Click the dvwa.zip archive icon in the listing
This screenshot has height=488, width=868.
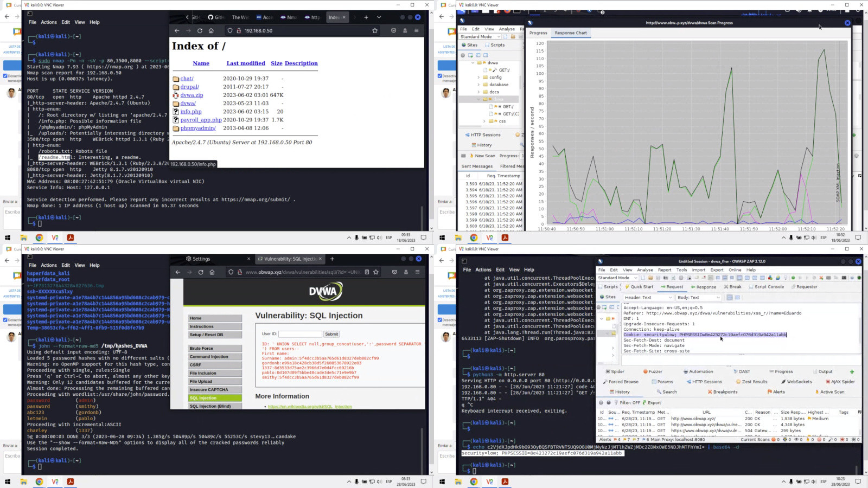176,95
